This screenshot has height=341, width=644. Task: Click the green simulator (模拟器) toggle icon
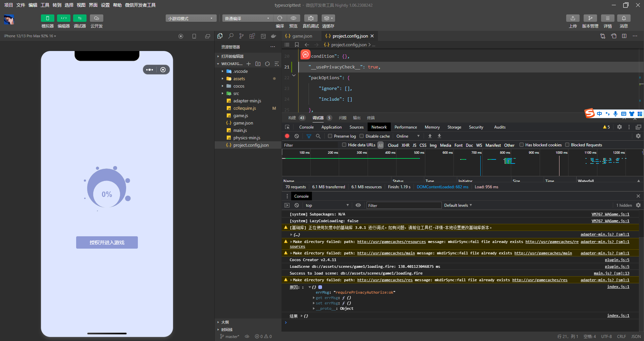coord(47,18)
